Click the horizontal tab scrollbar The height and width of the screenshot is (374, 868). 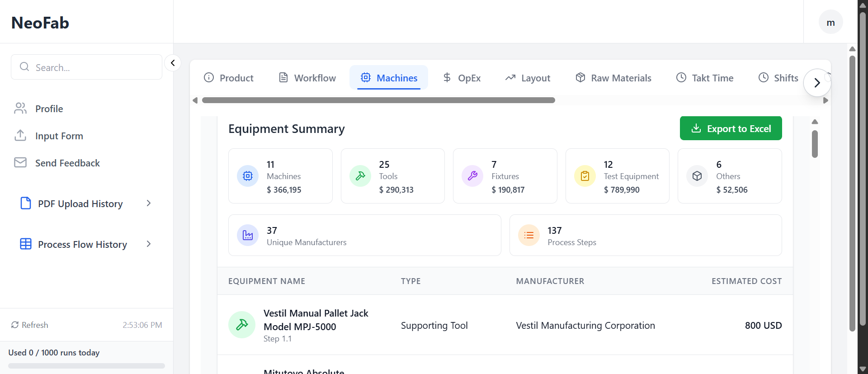click(378, 100)
